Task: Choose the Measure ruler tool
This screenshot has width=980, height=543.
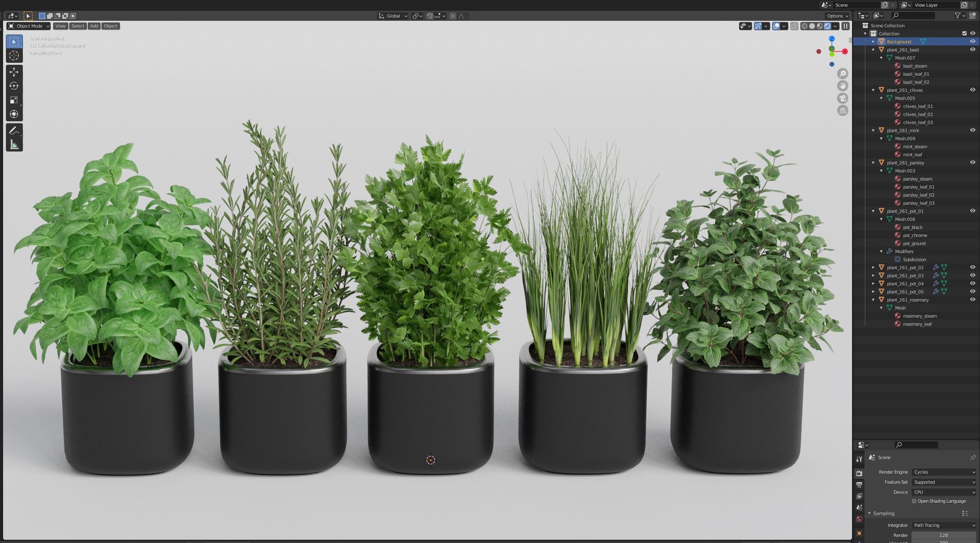Action: point(14,145)
